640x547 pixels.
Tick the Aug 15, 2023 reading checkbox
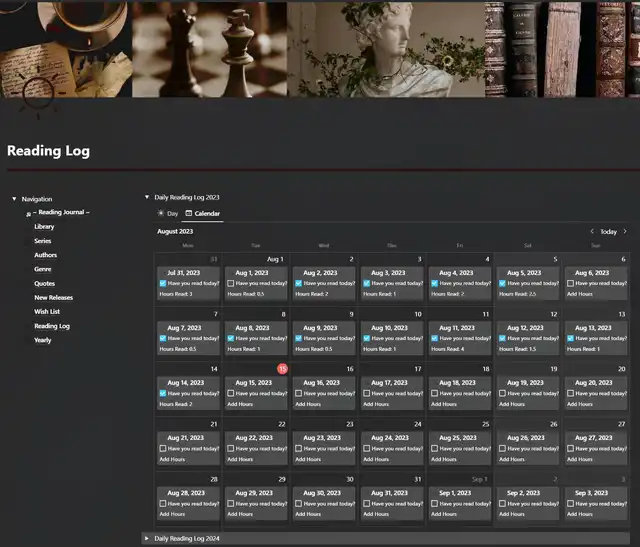pos(231,393)
